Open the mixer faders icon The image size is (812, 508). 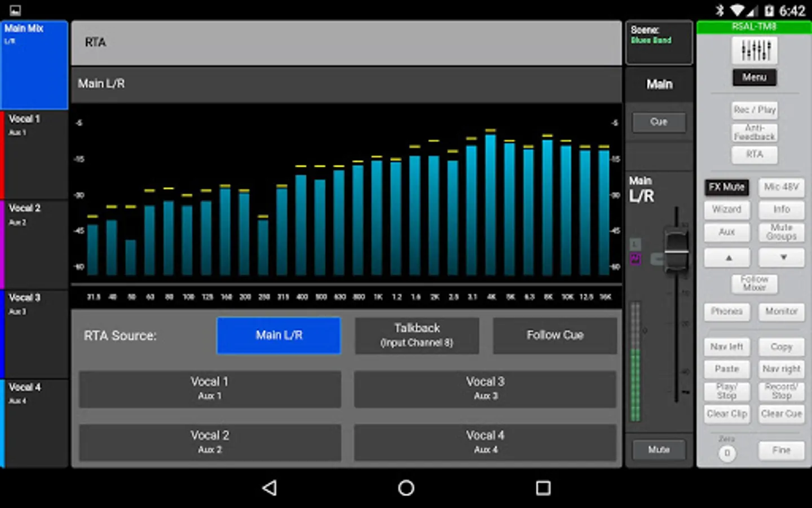pyautogui.click(x=754, y=50)
